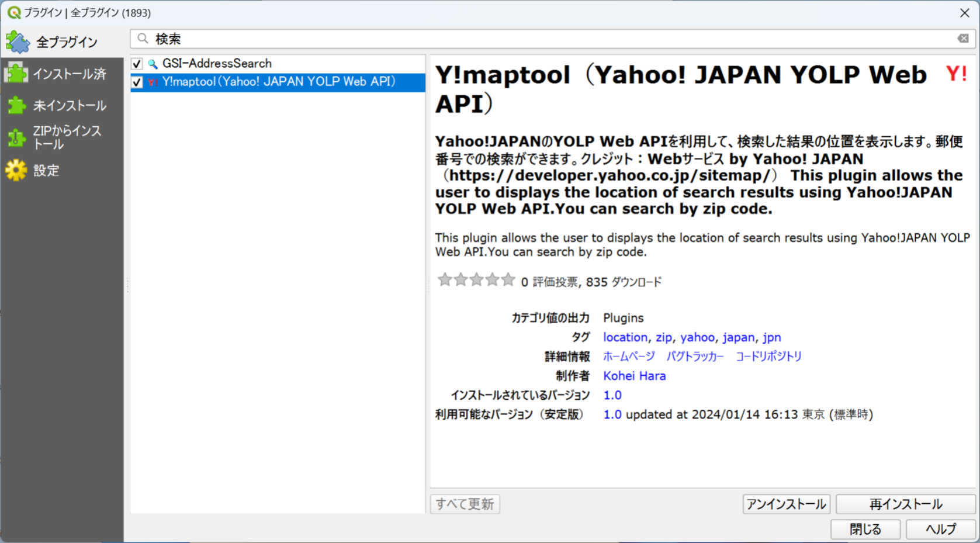Viewport: 980px width, 543px height.
Task: Open the ホームページ link
Action: 629,357
